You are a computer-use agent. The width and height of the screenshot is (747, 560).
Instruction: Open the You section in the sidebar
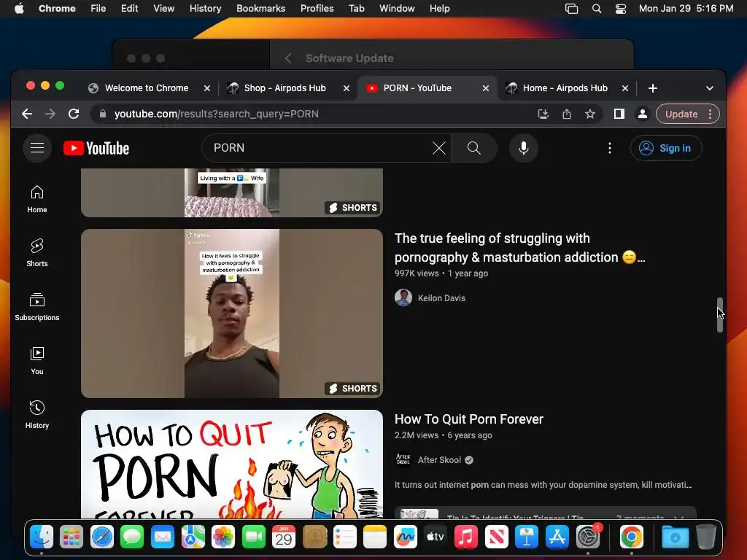click(x=37, y=361)
